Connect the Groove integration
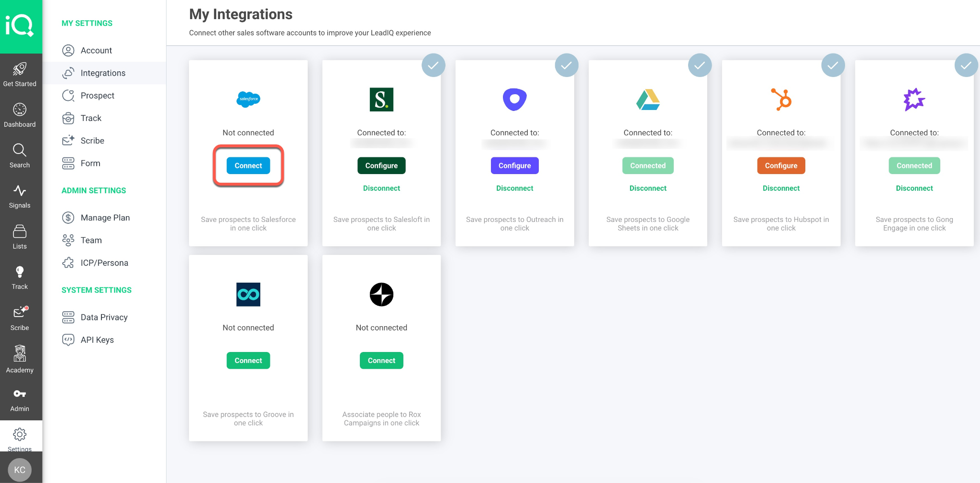The height and width of the screenshot is (483, 980). click(248, 361)
